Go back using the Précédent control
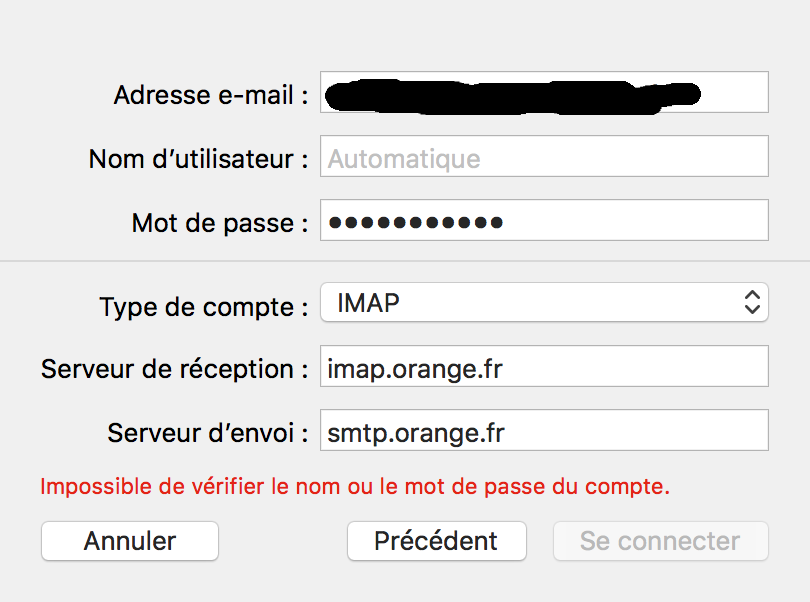Viewport: 810px width, 602px height. [437, 541]
